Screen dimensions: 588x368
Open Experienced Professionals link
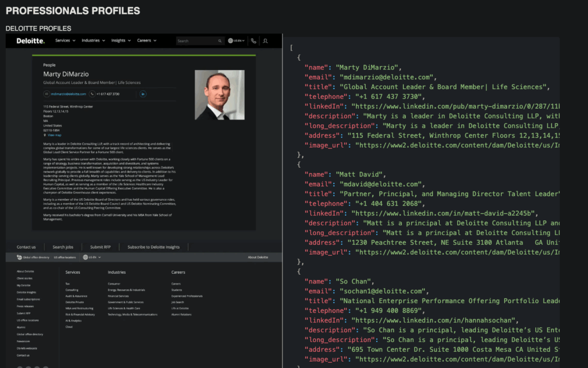pyautogui.click(x=187, y=296)
